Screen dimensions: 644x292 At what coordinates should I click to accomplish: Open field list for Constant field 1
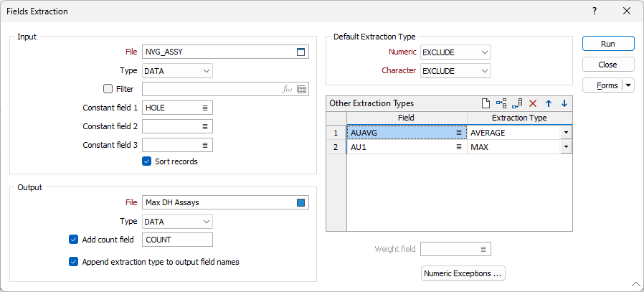[205, 108]
